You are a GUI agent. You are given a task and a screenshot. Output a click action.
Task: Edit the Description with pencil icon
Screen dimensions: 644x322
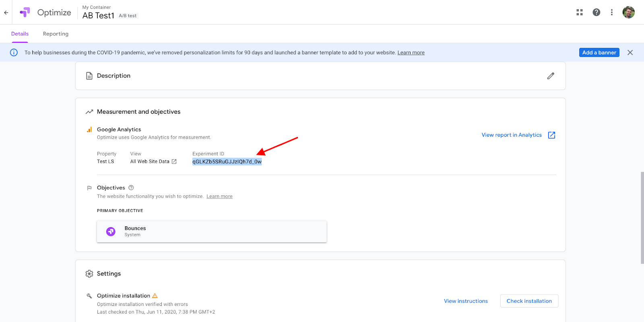point(551,76)
